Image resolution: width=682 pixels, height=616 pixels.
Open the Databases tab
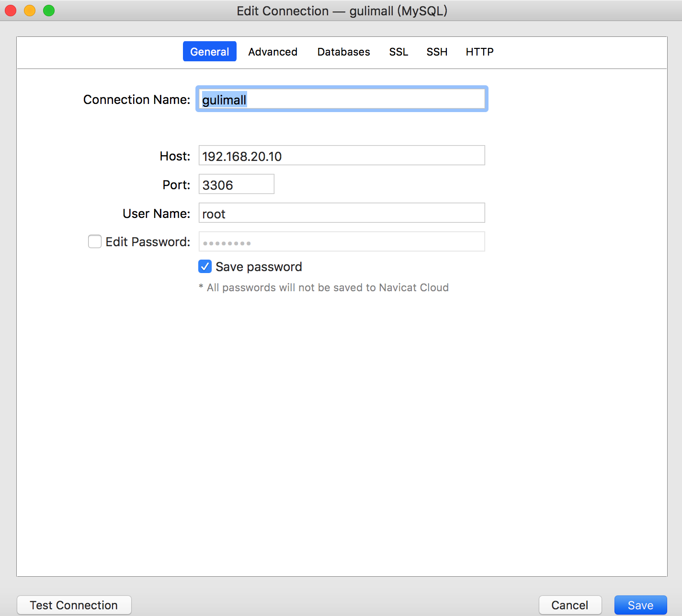[x=343, y=52]
